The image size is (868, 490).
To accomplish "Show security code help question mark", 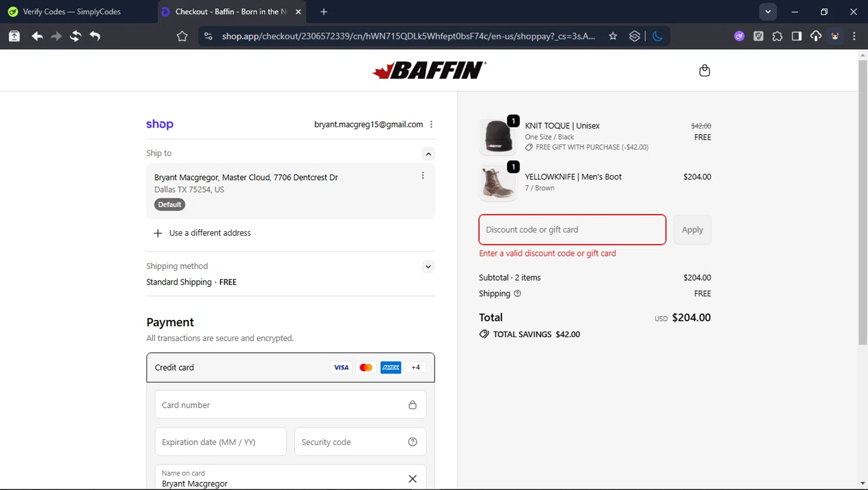I will point(413,442).
